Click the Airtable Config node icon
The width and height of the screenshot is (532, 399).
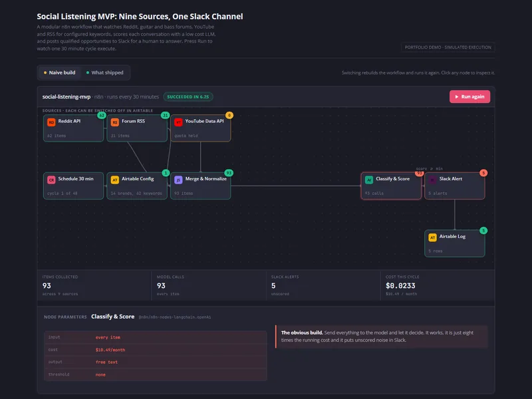[114, 180]
